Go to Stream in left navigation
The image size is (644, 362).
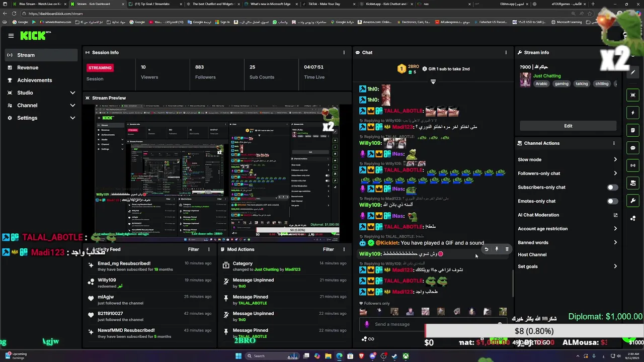[41, 55]
